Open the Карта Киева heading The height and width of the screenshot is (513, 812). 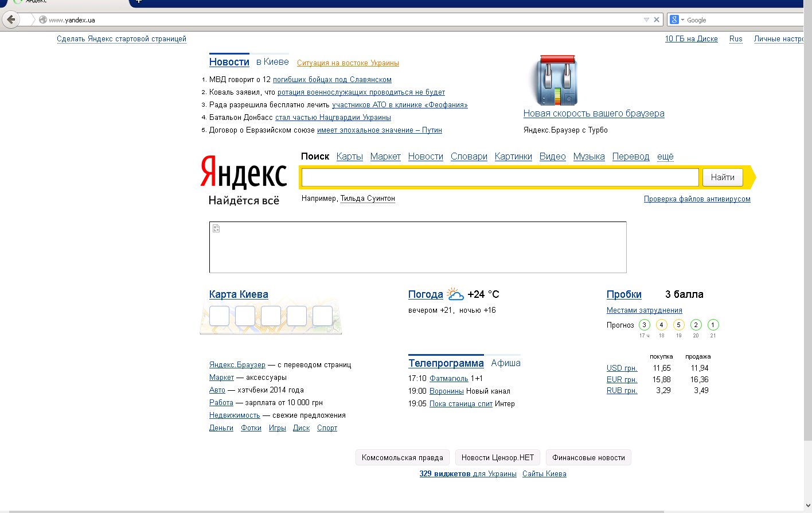239,294
